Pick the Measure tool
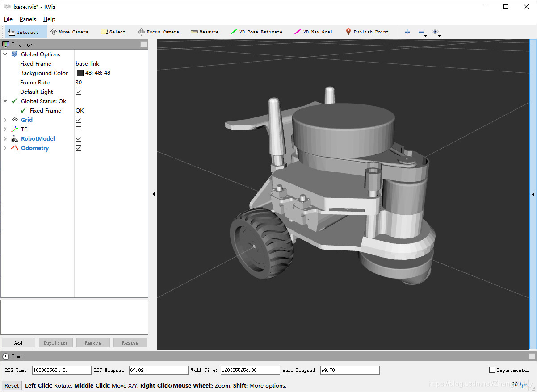Image resolution: width=537 pixels, height=392 pixels. 205,32
